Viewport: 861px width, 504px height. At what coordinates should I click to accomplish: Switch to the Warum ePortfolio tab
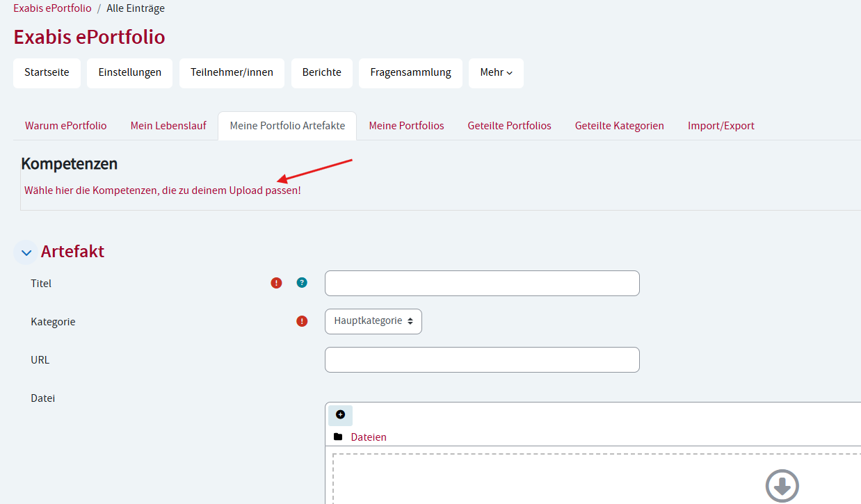click(x=66, y=126)
